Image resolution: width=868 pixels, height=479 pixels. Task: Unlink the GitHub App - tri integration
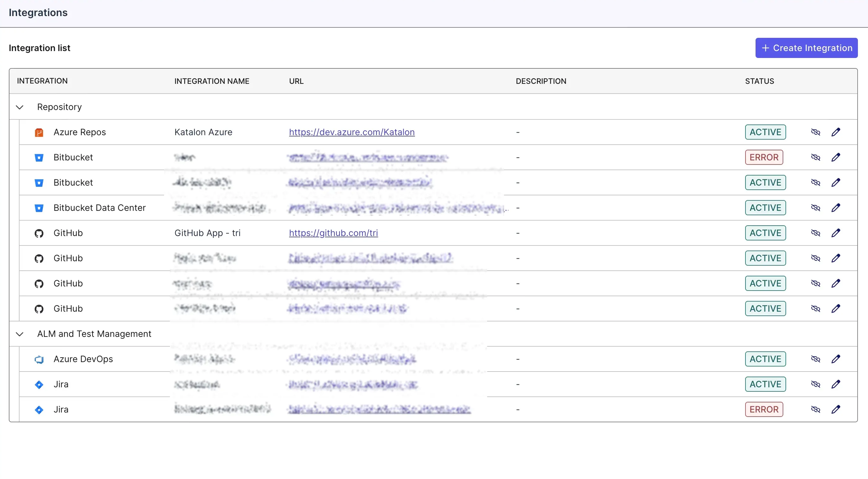[x=815, y=233]
